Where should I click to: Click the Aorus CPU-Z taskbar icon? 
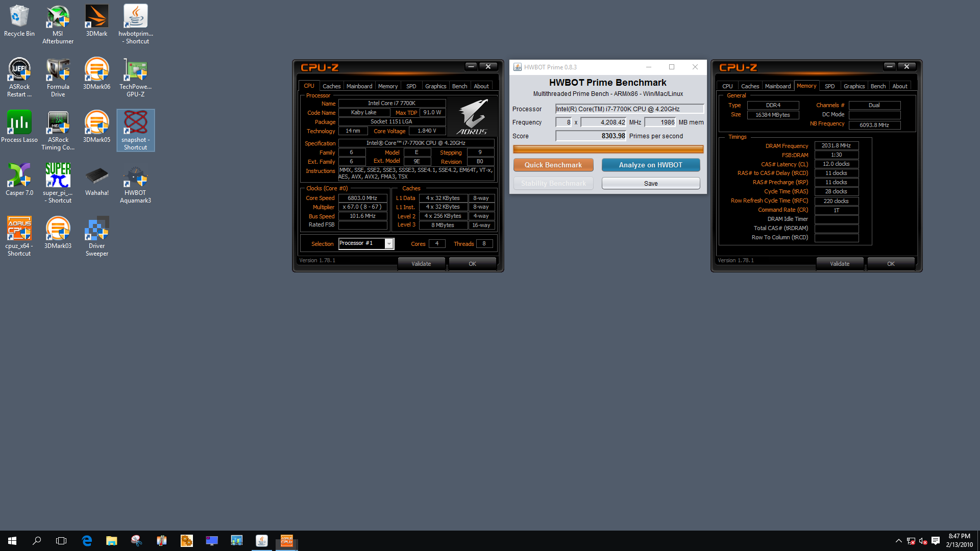point(287,541)
